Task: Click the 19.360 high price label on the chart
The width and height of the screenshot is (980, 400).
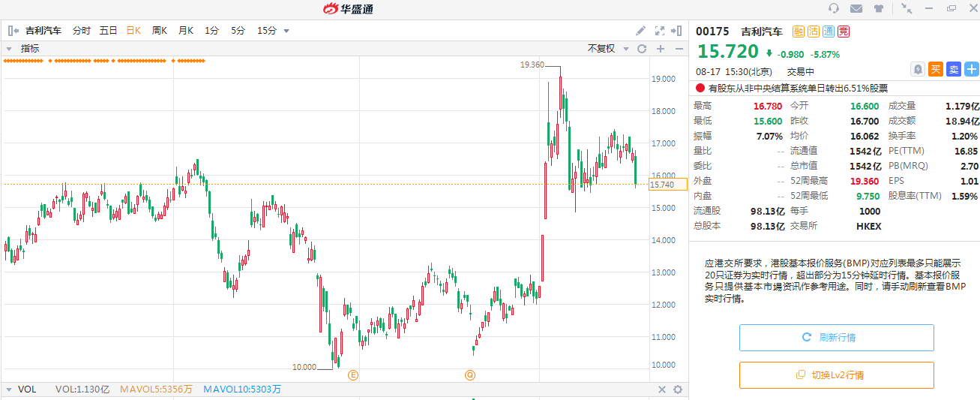Action: [x=532, y=65]
